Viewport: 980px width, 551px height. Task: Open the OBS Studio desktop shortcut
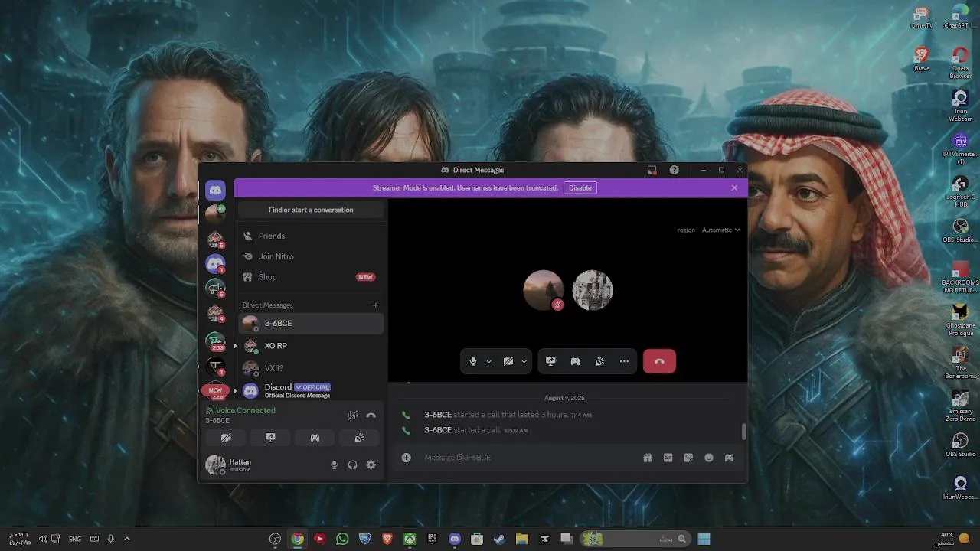[960, 445]
